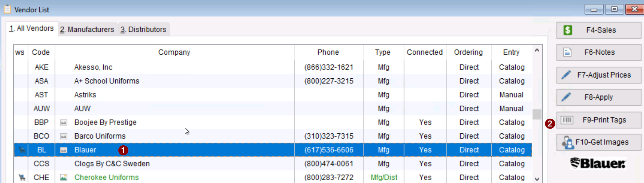Click the green dollar F4-Sales icon
Viewport: 644px width, 183px height.
pyautogui.click(x=568, y=30)
